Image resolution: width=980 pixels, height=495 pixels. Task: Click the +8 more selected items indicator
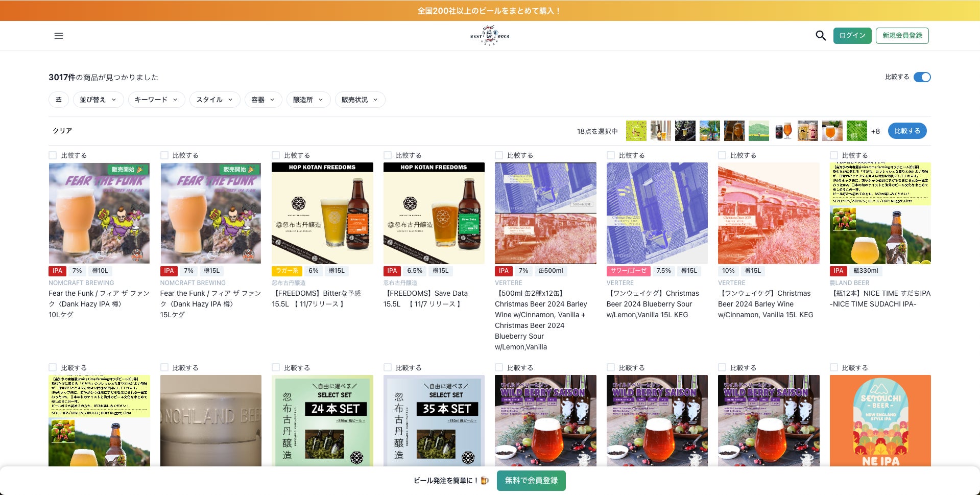[875, 131]
